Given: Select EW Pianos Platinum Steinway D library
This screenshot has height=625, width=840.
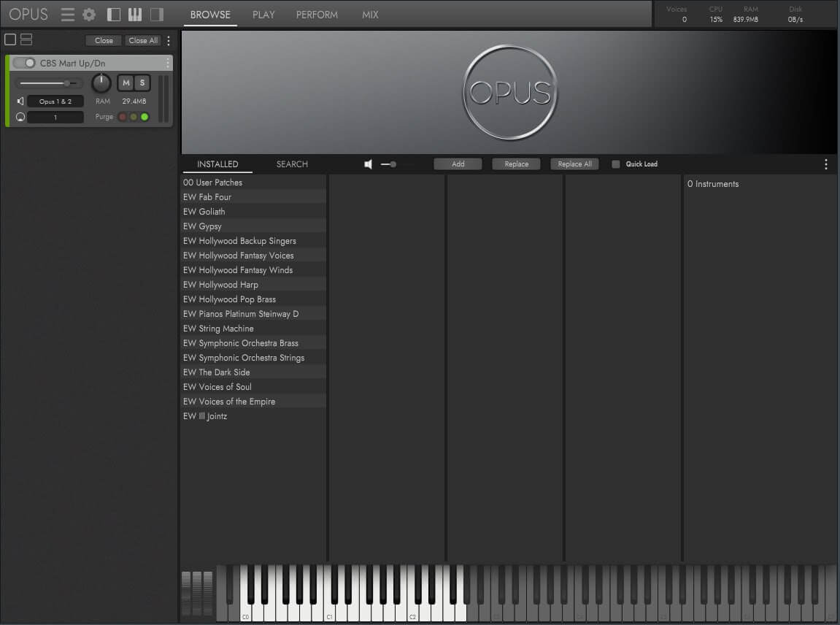Looking at the screenshot, I should [x=255, y=313].
